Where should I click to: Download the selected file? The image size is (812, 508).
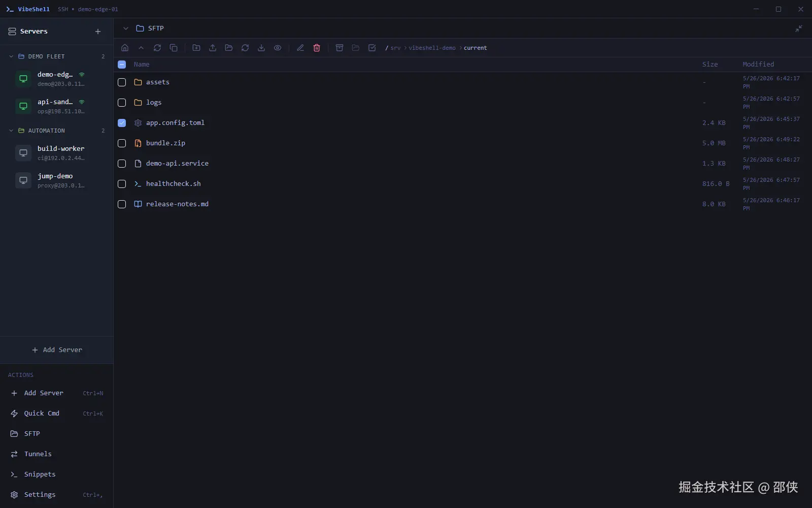click(x=261, y=48)
